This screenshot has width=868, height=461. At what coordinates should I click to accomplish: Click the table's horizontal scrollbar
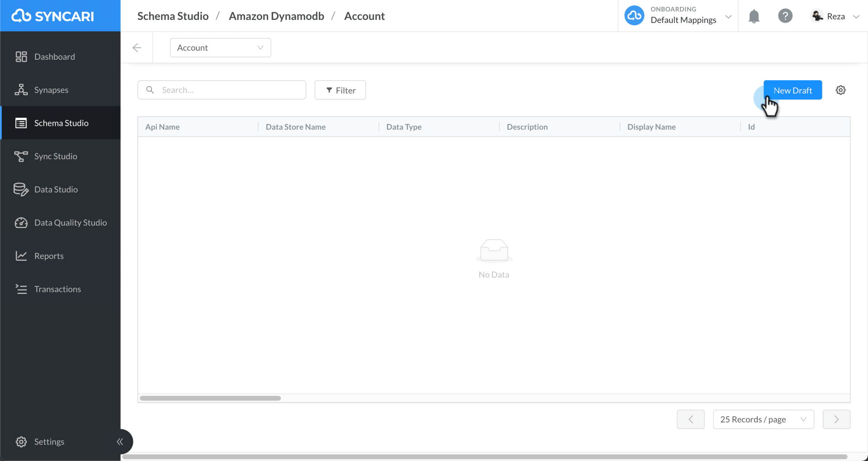210,398
